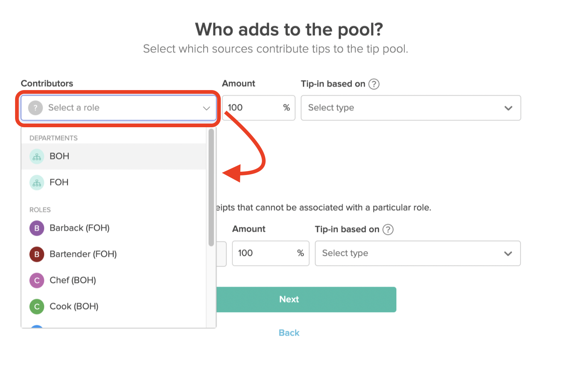588x378 pixels.
Task: Select the dark red Bartender role avatar
Action: click(36, 254)
